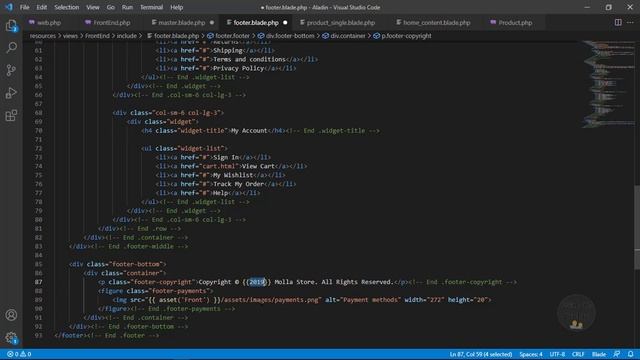Click 'Payment methods' alt attribute value
The height and width of the screenshot is (360, 640).
pyautogui.click(x=371, y=300)
